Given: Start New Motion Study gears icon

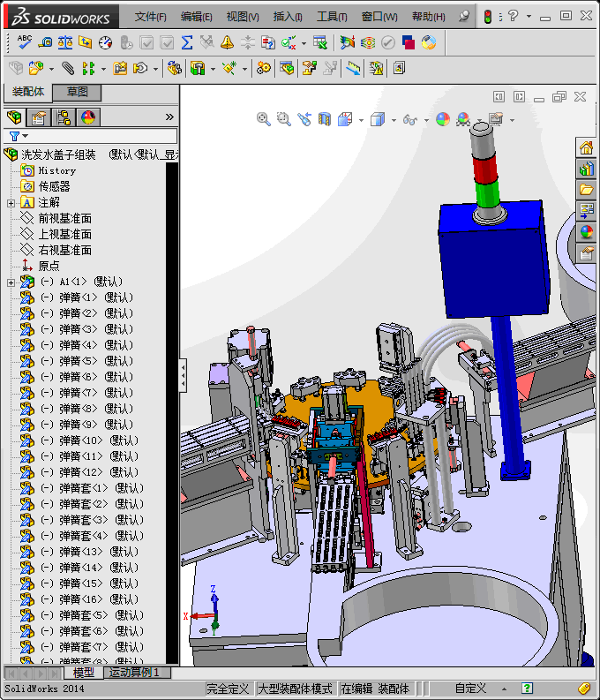Looking at the screenshot, I should tap(264, 68).
